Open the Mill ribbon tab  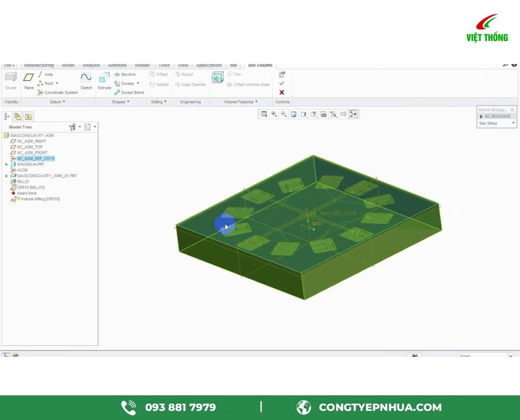(234, 65)
